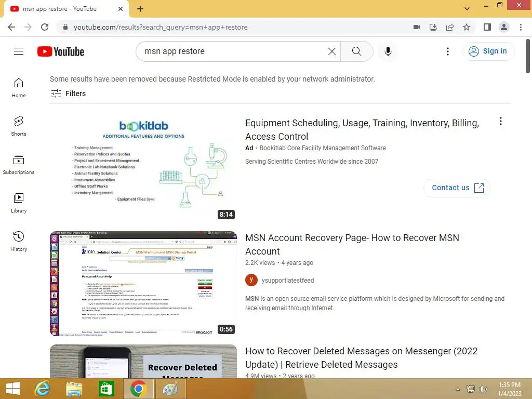
Task: Open Library from the sidebar
Action: click(x=19, y=203)
